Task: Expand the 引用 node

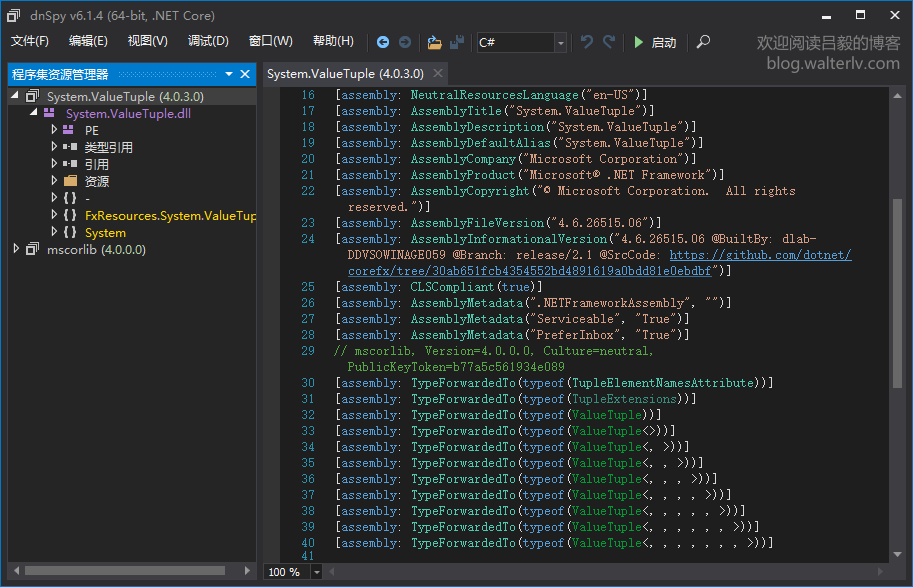Action: point(54,164)
